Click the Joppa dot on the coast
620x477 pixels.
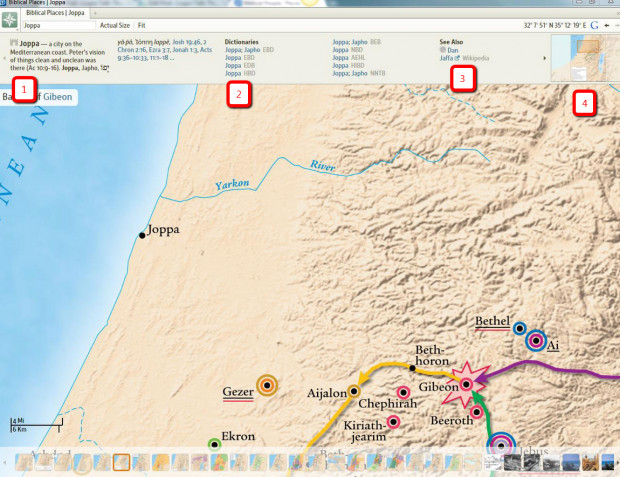142,235
